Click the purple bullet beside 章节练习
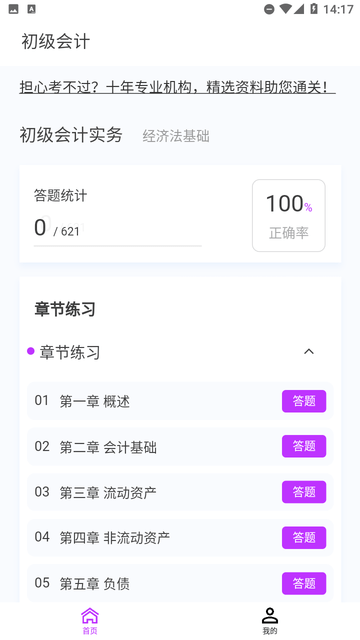This screenshot has width=360, height=640. (31, 351)
